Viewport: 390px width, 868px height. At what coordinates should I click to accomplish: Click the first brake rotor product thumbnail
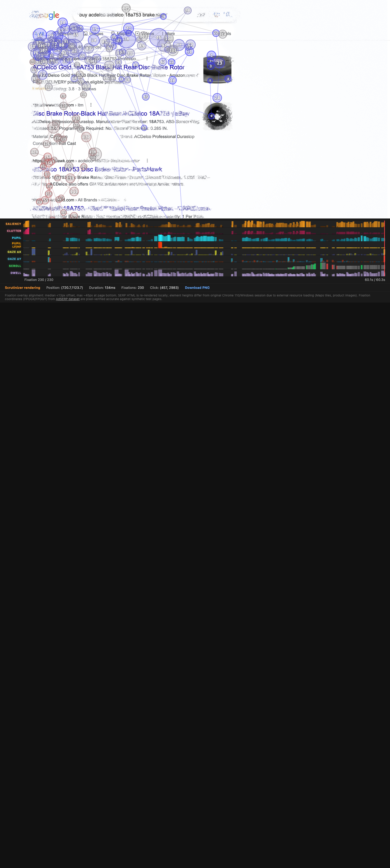coord(218,70)
